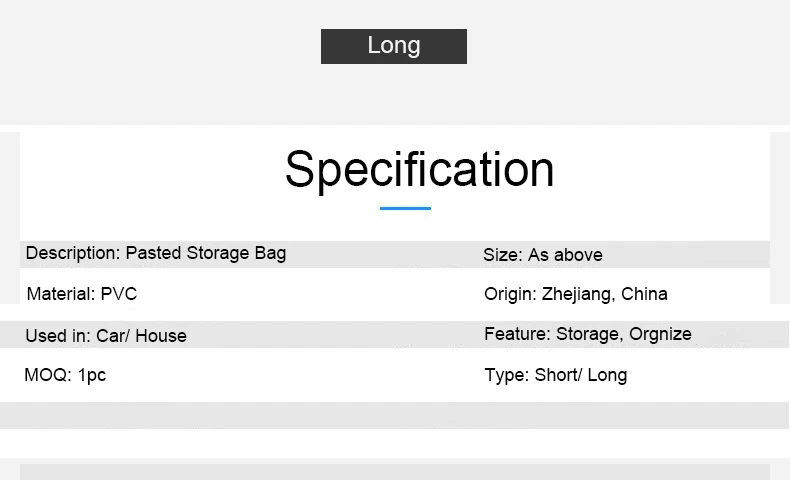The image size is (790, 480).
Task: Click the 'Used in:' field label
Action: [58, 336]
